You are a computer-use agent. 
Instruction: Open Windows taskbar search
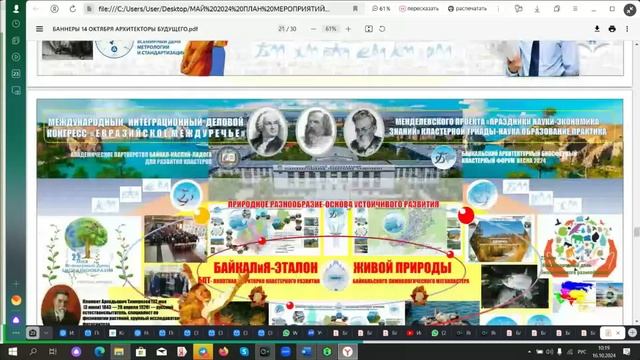(33, 351)
